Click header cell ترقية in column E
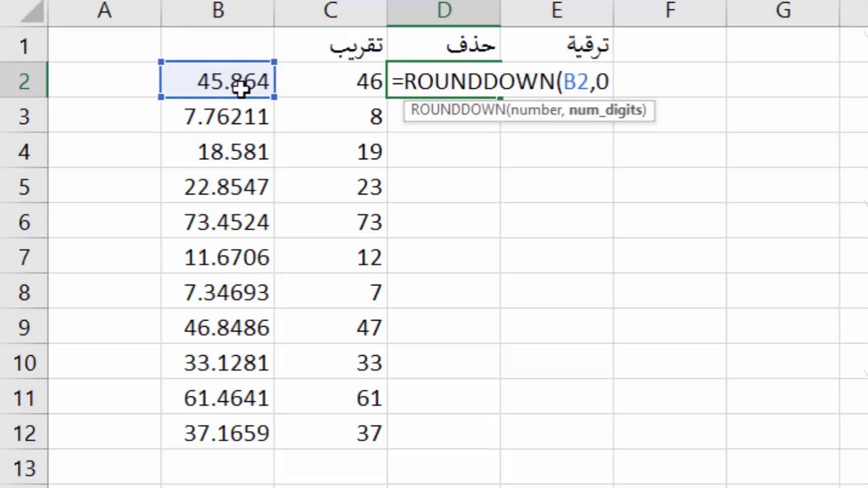The image size is (868, 488). pyautogui.click(x=557, y=45)
